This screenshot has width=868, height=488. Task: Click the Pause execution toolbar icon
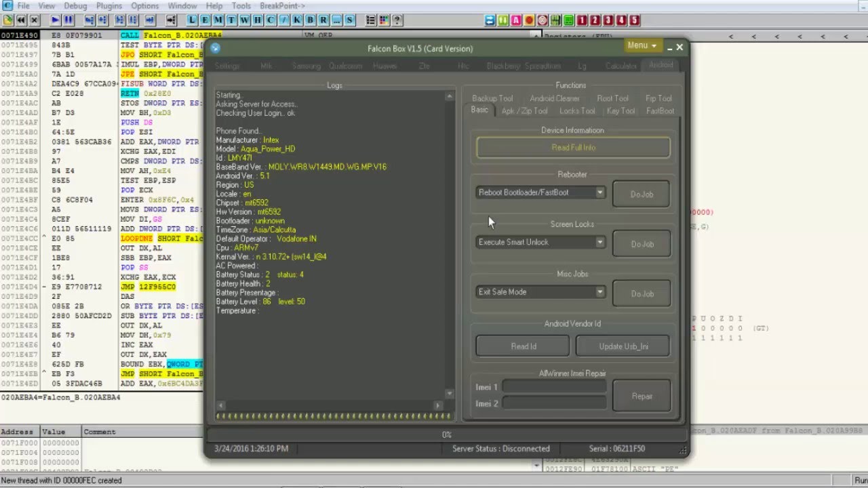click(x=68, y=20)
